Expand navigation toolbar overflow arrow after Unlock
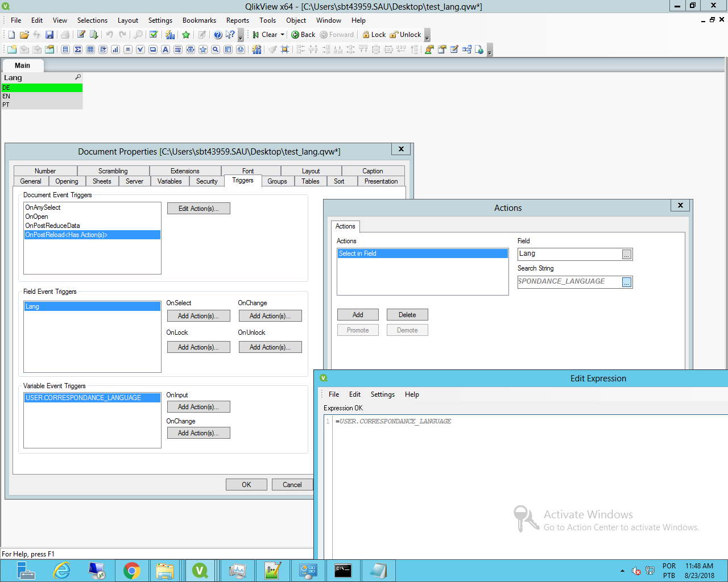The height and width of the screenshot is (582, 728). click(427, 36)
